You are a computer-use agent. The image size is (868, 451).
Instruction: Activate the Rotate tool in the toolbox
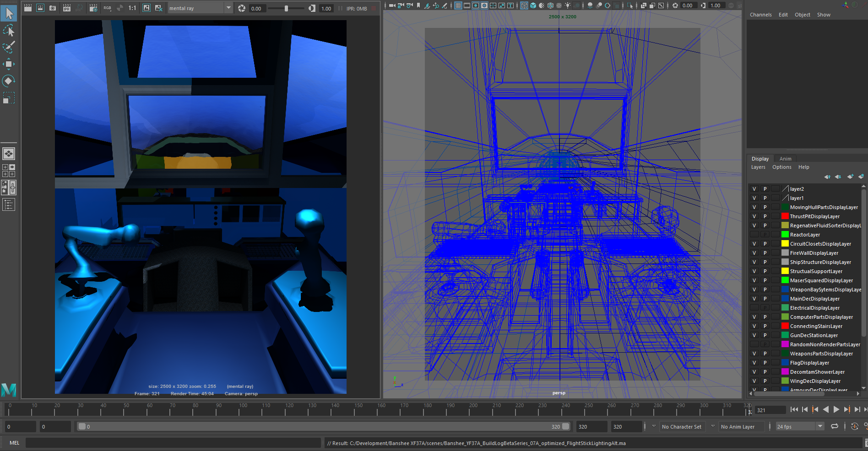pos(8,81)
